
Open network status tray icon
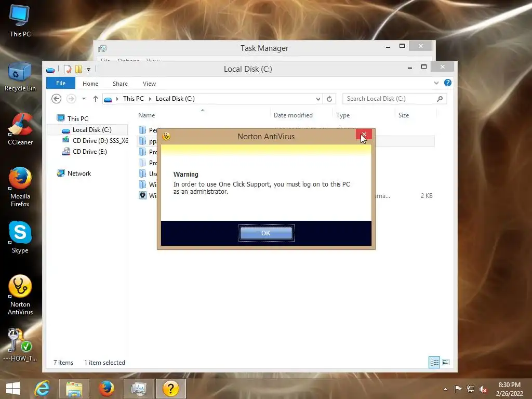471,389
